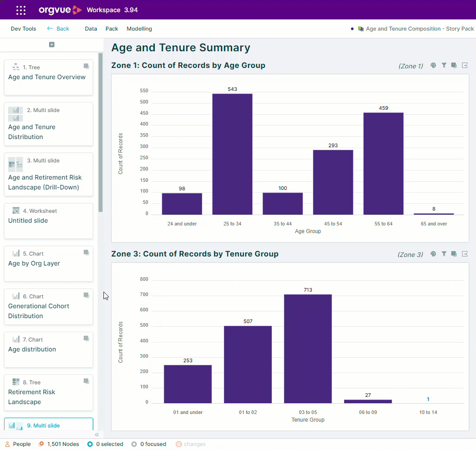The width and height of the screenshot is (476, 450).
Task: Open Zone 1 color palette icon
Action: pyautogui.click(x=433, y=65)
